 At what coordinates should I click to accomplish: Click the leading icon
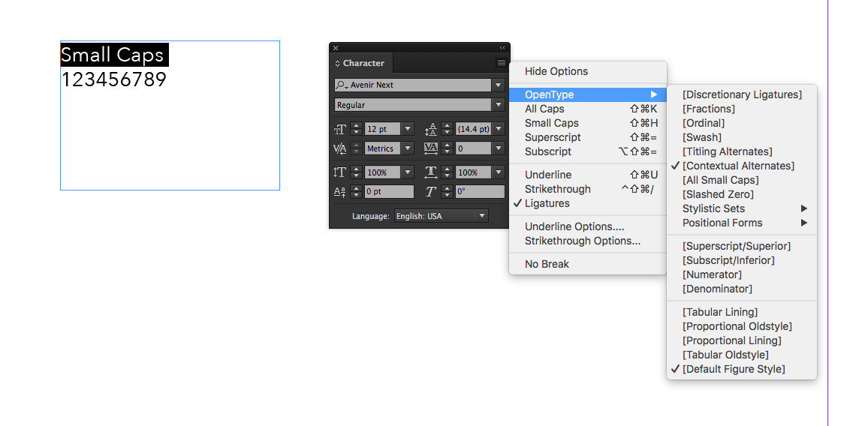coord(431,129)
